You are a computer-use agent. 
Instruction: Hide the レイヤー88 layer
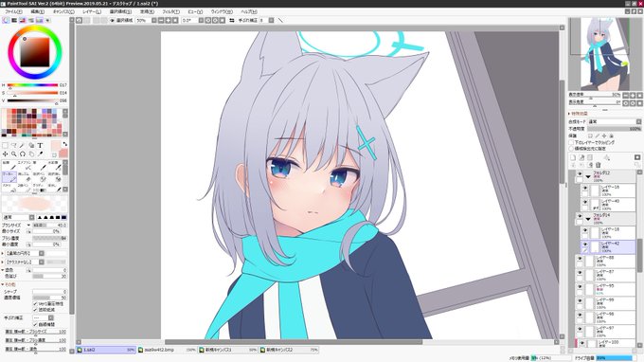coord(580,259)
